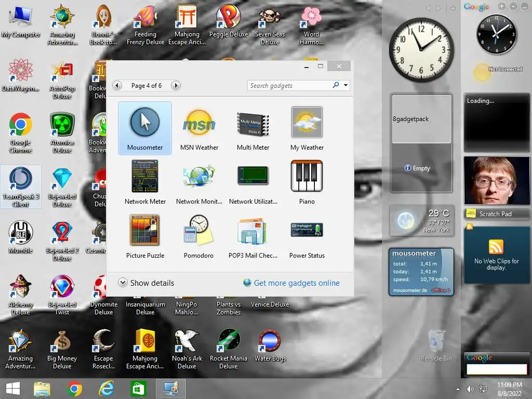Screen dimensions: 532x399
Task: Select the Network Meter gadget
Action: pyautogui.click(x=145, y=182)
